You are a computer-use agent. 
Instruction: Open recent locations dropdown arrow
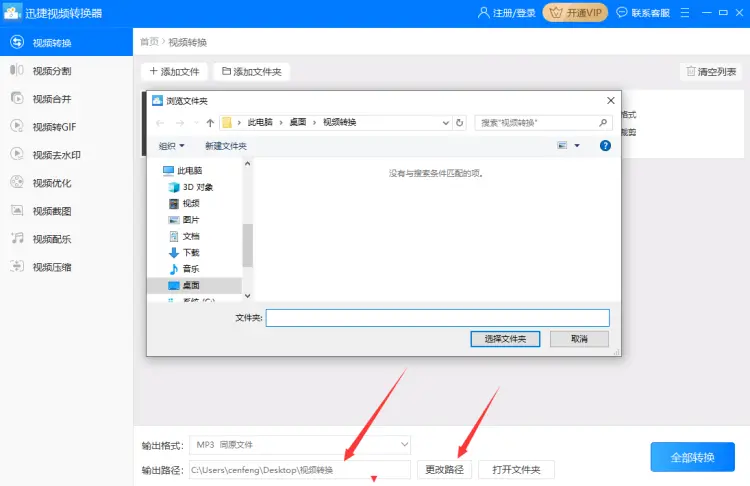click(196, 123)
